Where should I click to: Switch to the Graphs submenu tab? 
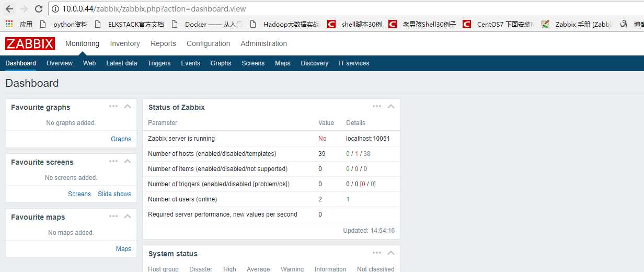click(x=221, y=63)
